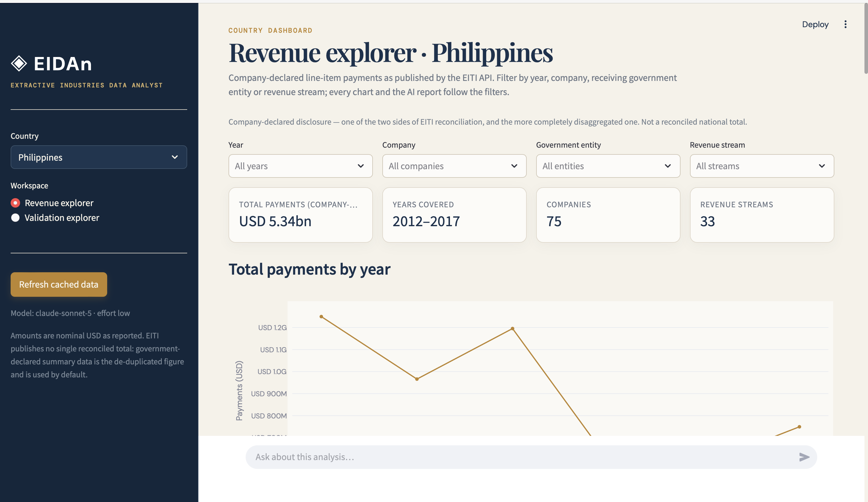Open the three-dot main menu
This screenshot has height=502, width=868.
coord(845,25)
